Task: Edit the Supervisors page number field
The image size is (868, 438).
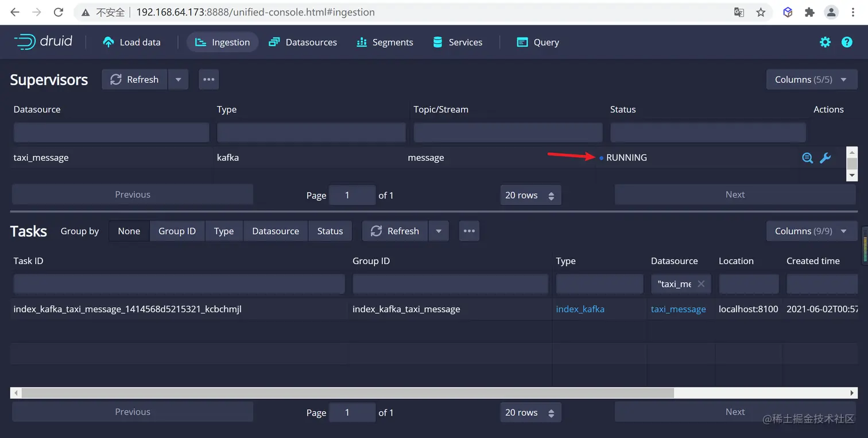Action: point(352,195)
